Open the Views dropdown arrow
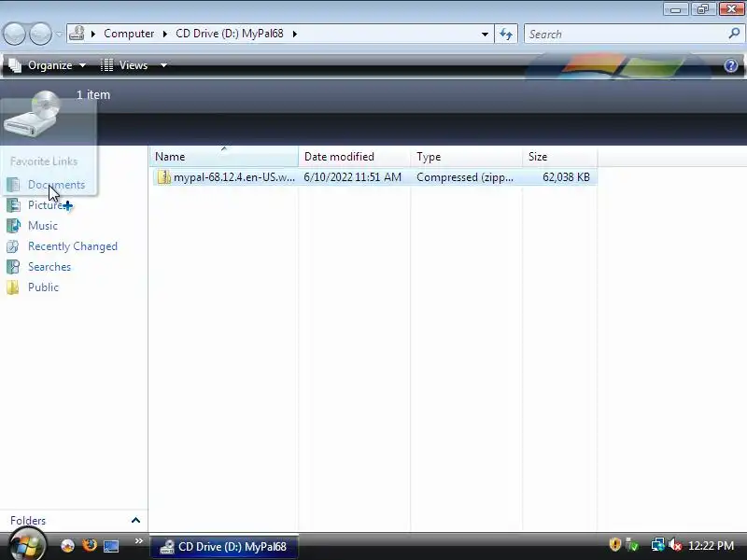747x560 pixels. (163, 65)
